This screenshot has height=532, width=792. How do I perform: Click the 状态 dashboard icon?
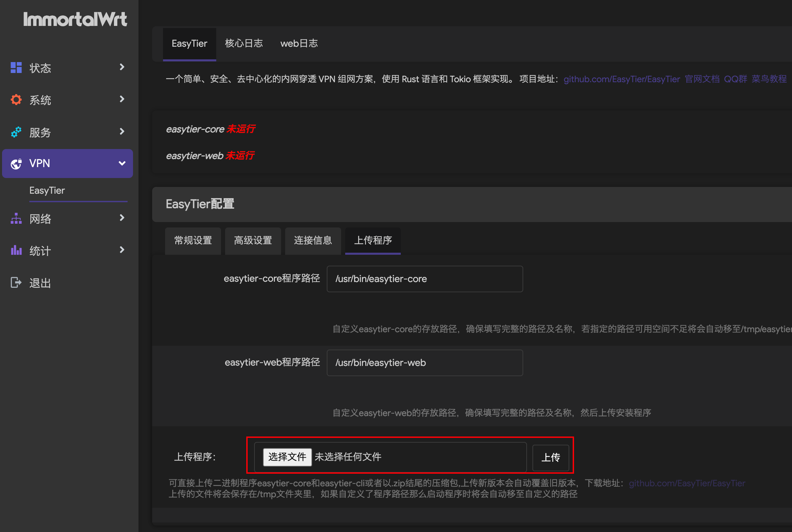[x=16, y=68]
